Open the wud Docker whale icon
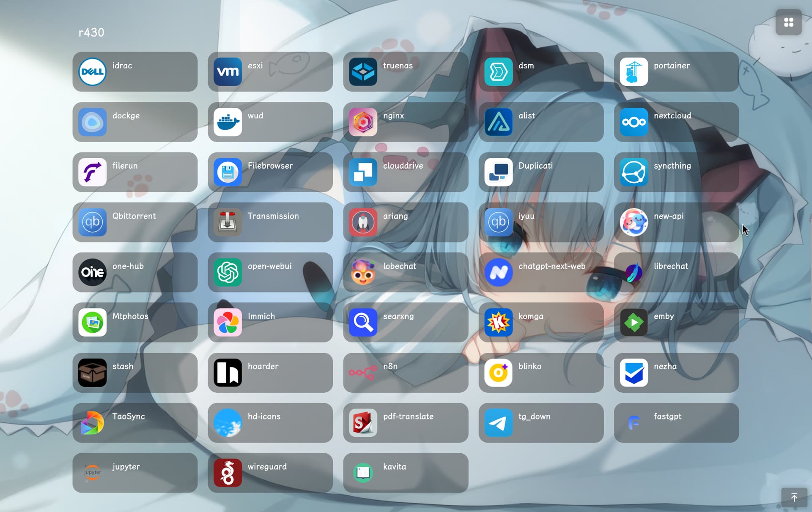This screenshot has width=812, height=512. [x=228, y=122]
